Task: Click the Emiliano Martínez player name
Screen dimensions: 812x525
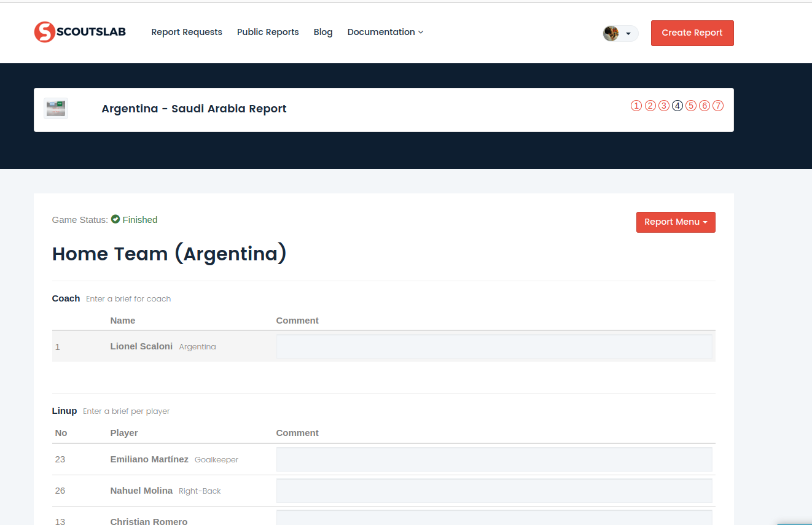Action: click(x=149, y=459)
